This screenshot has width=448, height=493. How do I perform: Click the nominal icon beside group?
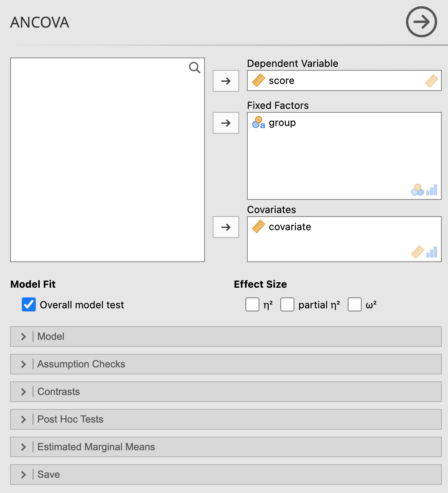coord(259,122)
